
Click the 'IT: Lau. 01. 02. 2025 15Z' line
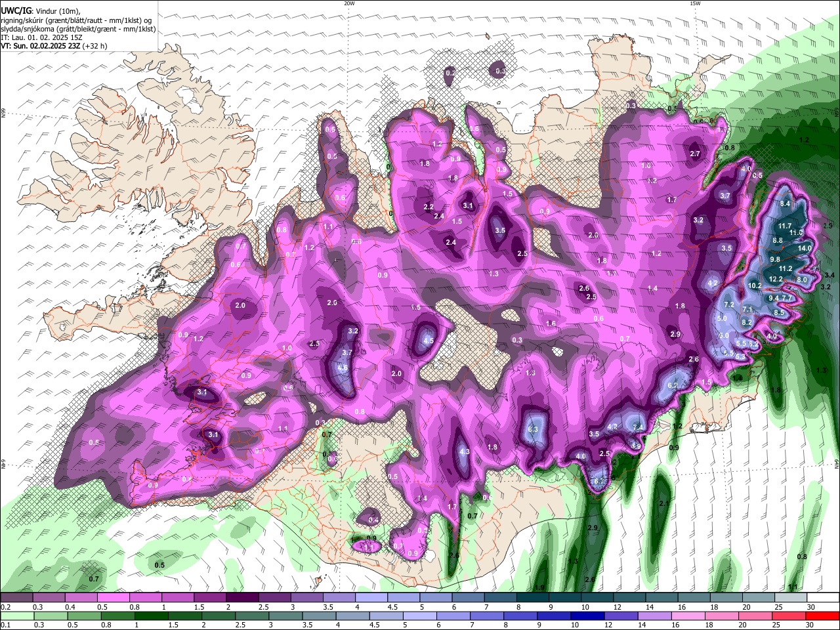click(x=41, y=37)
